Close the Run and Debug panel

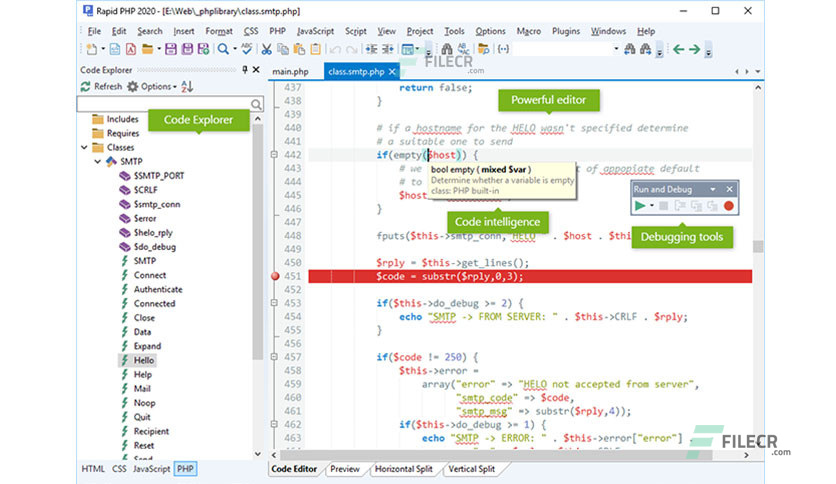tap(730, 189)
